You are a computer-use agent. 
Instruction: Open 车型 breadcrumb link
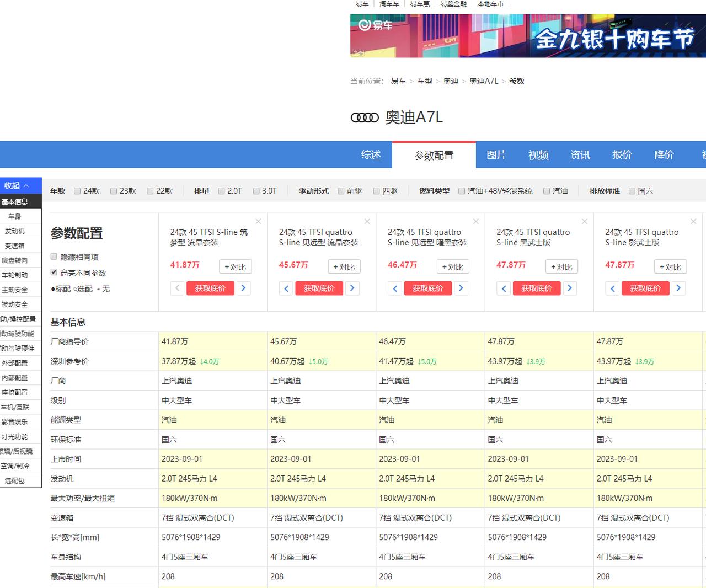tap(425, 81)
